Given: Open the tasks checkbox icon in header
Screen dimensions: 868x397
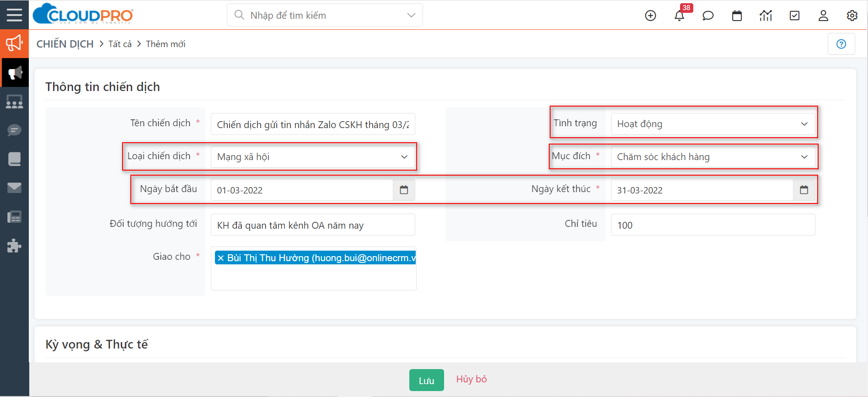Looking at the screenshot, I should pos(795,16).
